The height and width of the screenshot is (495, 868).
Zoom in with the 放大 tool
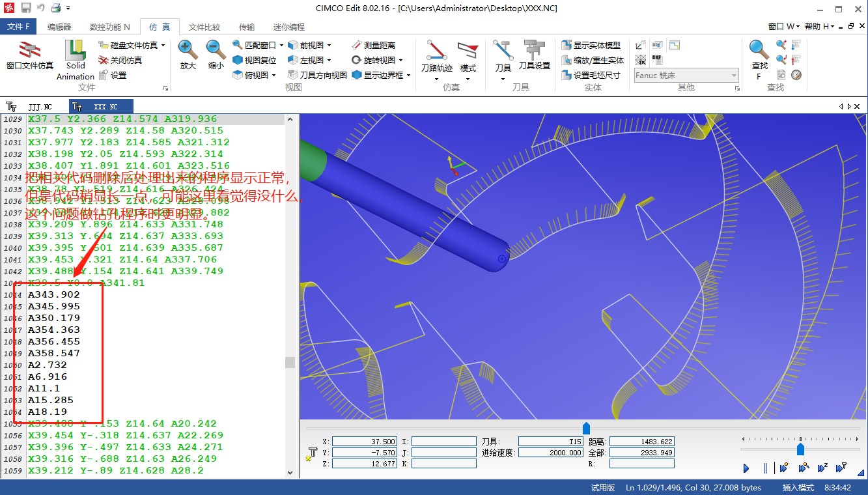[x=188, y=55]
